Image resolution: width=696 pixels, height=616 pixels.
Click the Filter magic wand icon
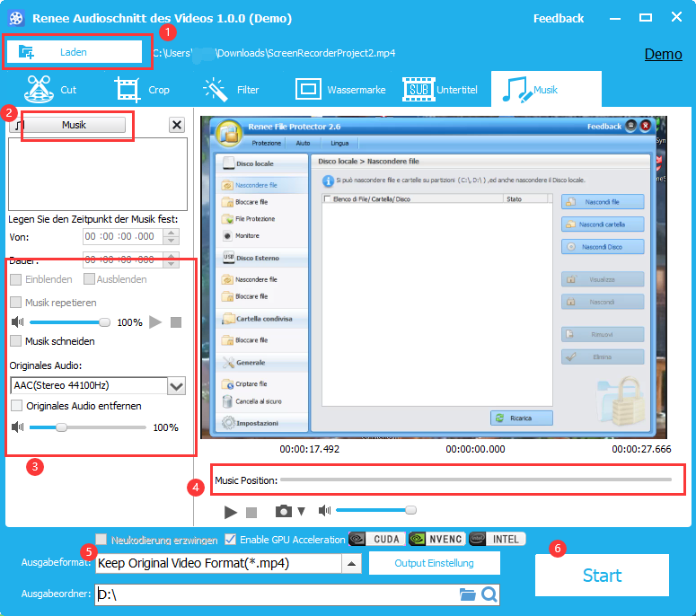pyautogui.click(x=216, y=89)
